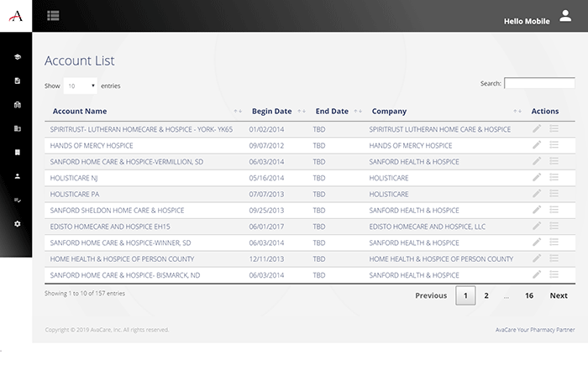Image resolution: width=588 pixels, height=365 pixels.
Task: Open list menu for Person County row
Action: (x=554, y=258)
